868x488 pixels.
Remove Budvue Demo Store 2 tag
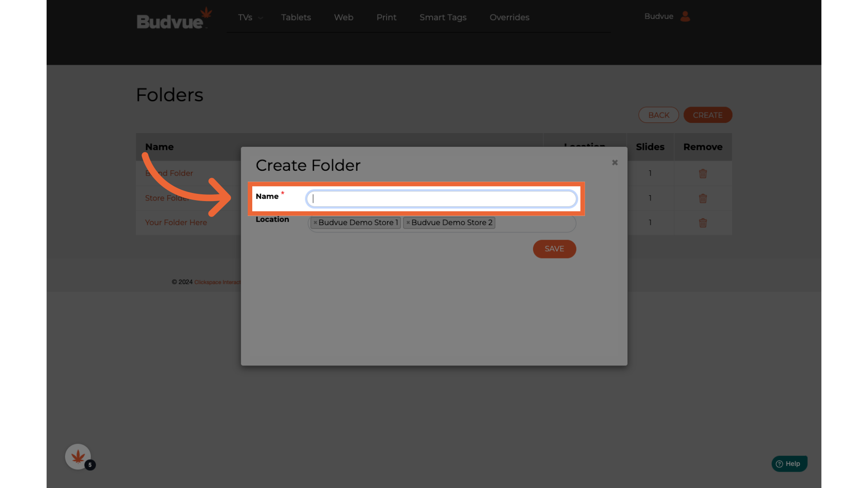pos(408,223)
